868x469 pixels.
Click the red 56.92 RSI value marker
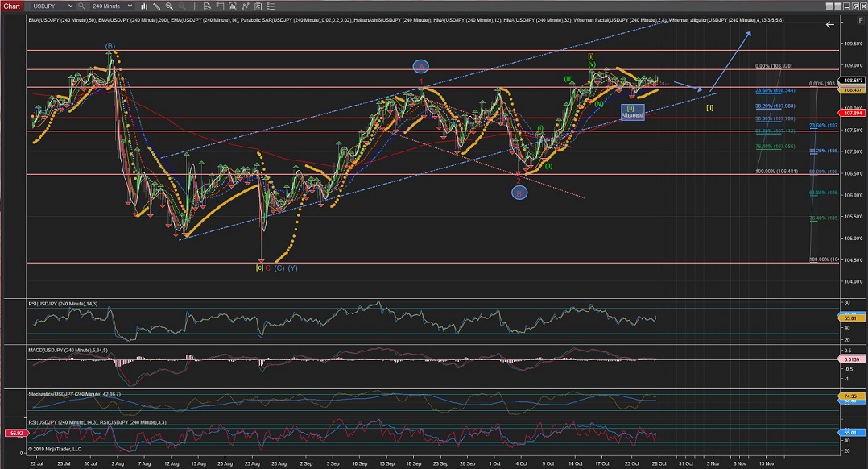pos(14,432)
